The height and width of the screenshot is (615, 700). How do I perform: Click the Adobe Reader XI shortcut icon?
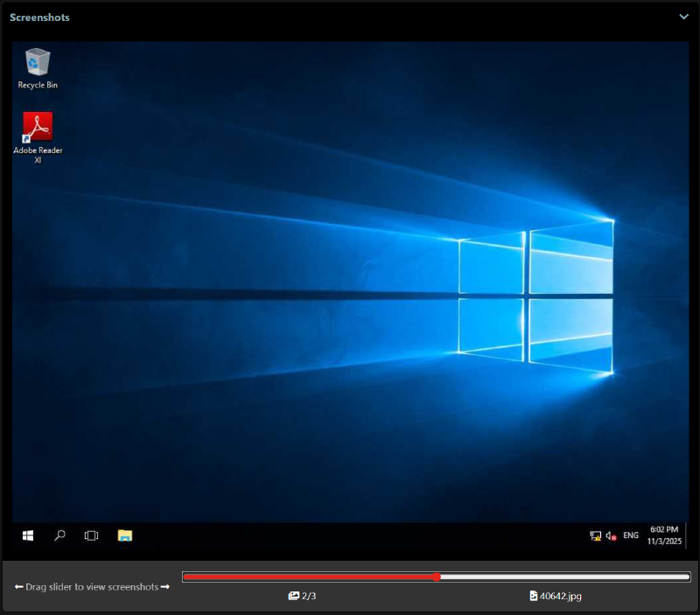tap(38, 128)
